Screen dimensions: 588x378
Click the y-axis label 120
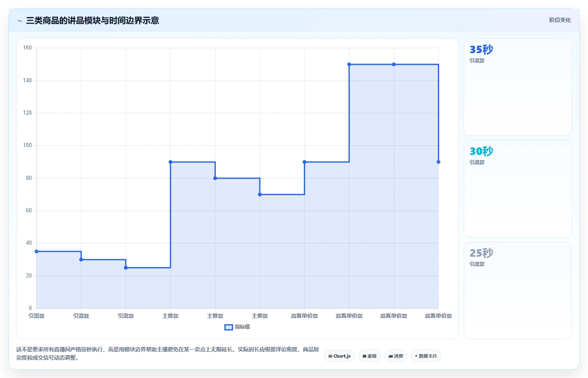click(27, 113)
